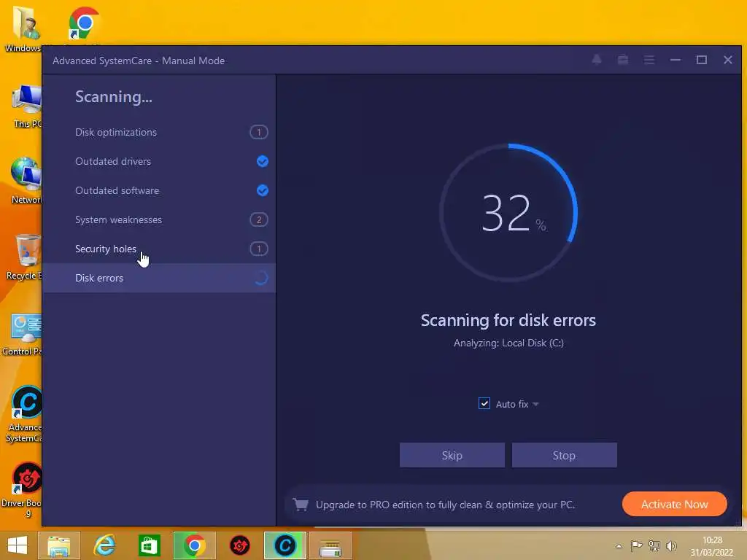Expand the Auto fix dropdown arrow
747x560 pixels.
click(535, 404)
